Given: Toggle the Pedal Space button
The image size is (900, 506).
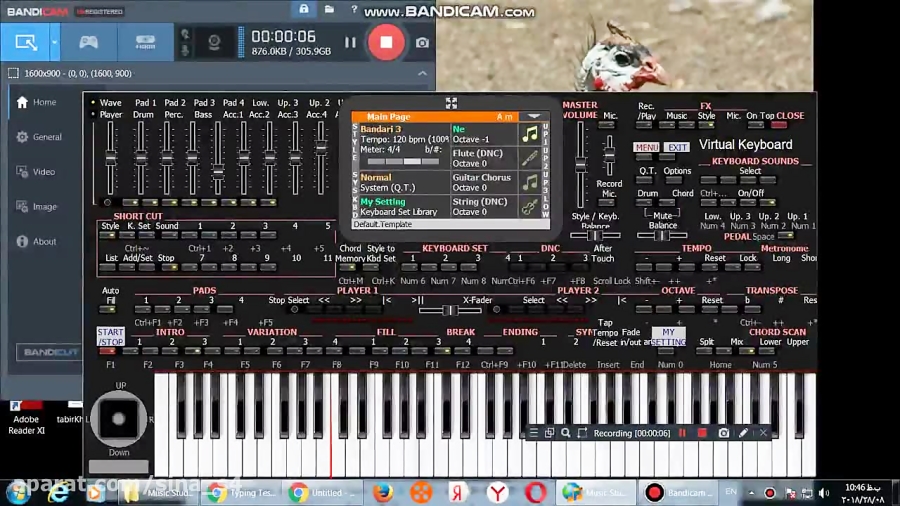Looking at the screenshot, I should click(x=786, y=236).
